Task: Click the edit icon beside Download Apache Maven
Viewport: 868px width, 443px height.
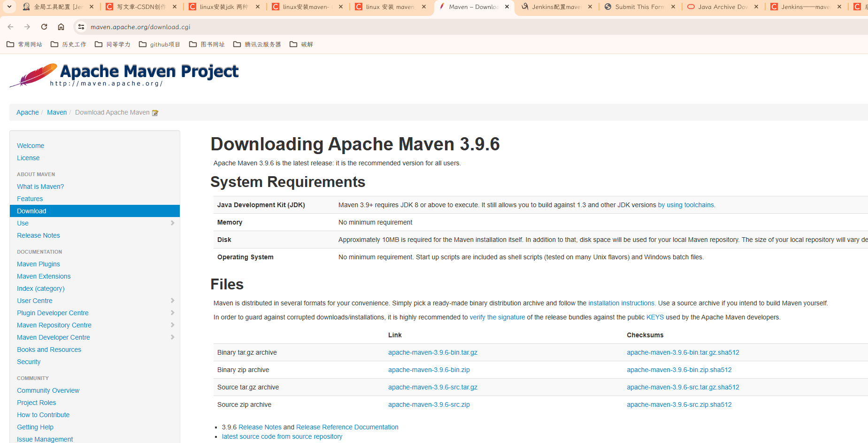Action: click(155, 113)
